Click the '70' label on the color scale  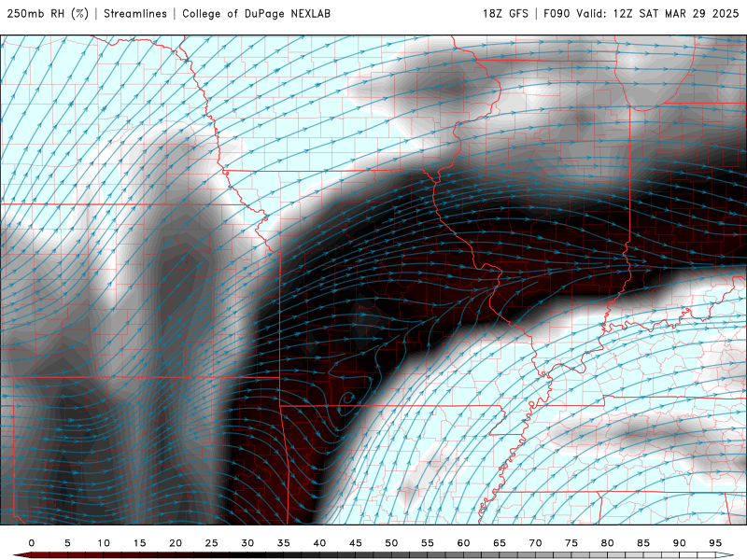tap(535, 543)
